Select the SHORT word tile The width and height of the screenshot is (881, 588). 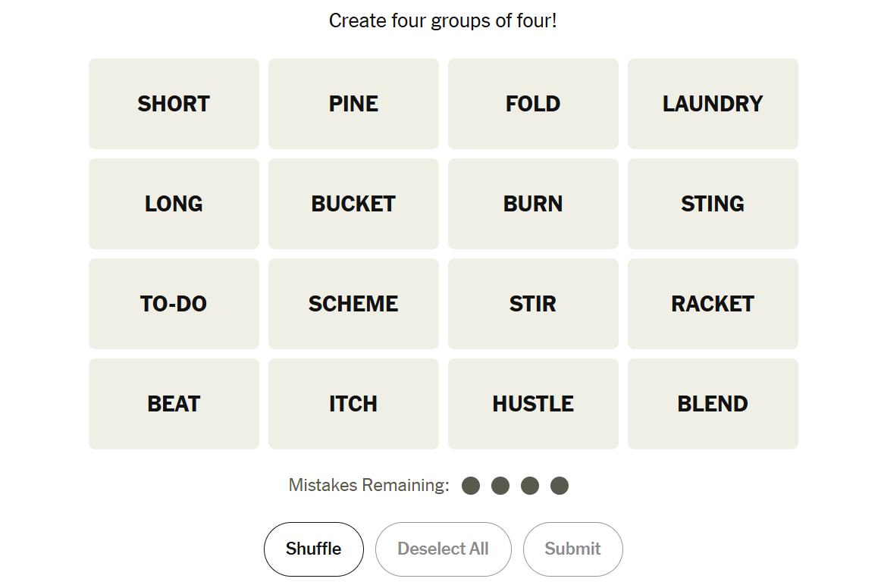click(174, 104)
